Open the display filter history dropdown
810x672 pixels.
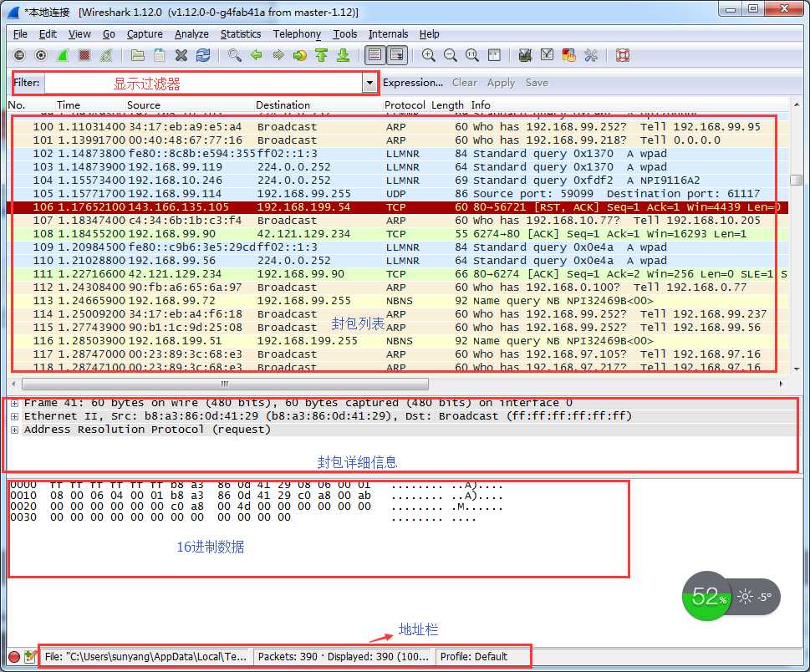point(369,83)
